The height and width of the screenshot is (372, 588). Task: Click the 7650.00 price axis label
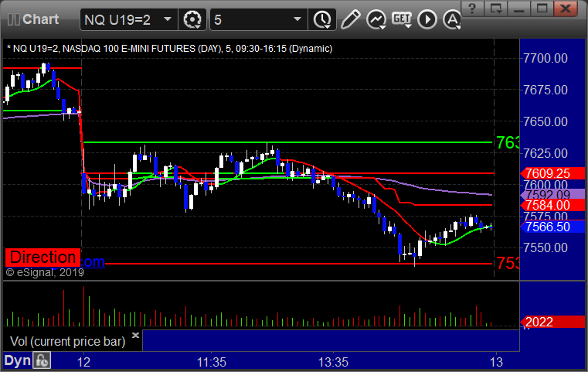pos(546,121)
